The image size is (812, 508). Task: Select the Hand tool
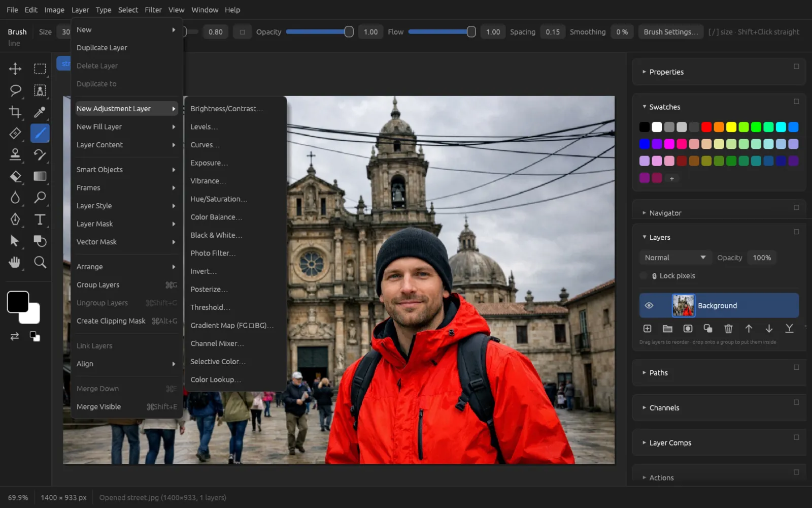[x=15, y=262]
